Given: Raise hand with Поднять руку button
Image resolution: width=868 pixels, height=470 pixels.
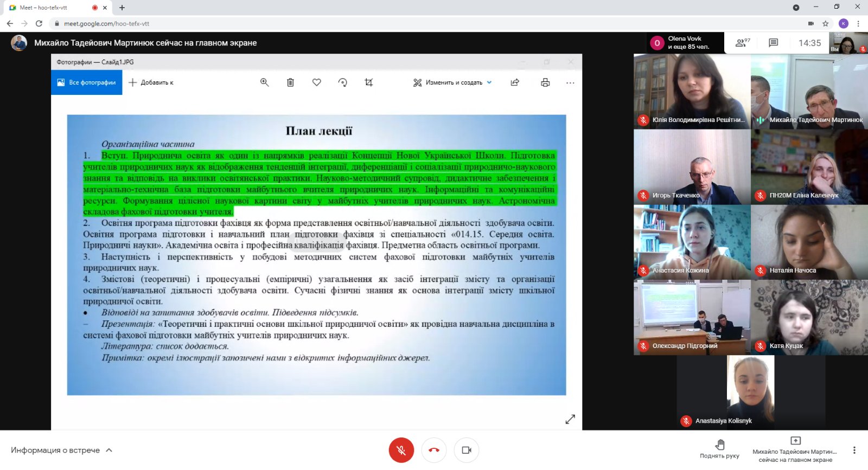Looking at the screenshot, I should (x=719, y=449).
